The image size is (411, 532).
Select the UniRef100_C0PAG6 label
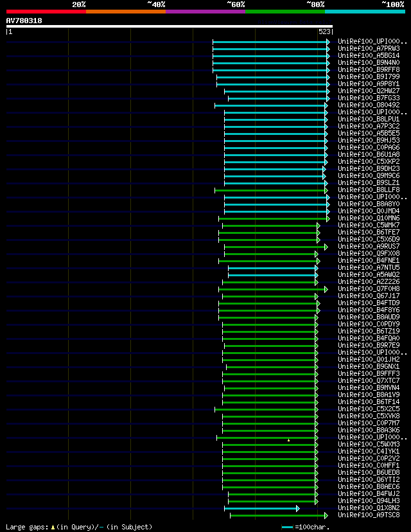point(369,148)
